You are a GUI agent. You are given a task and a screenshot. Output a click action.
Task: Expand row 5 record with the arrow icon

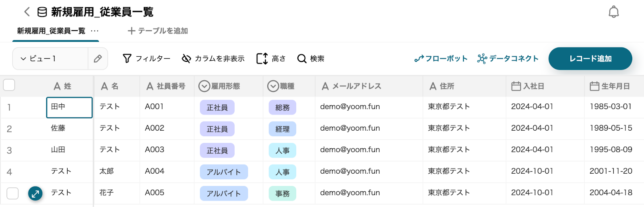tap(35, 194)
